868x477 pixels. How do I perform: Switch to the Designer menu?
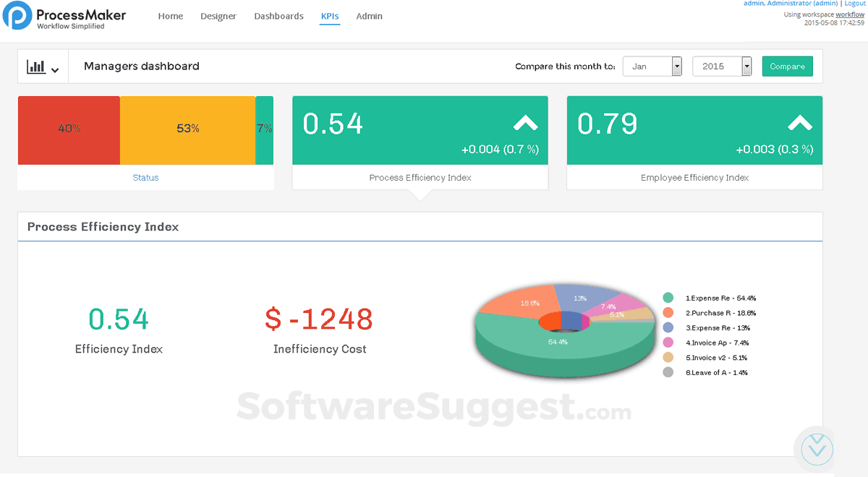[x=218, y=16]
